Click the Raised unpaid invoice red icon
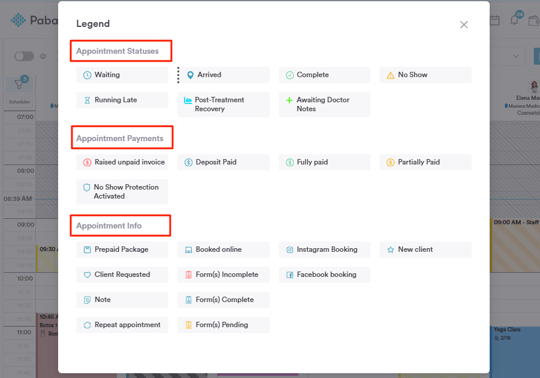 pos(87,162)
